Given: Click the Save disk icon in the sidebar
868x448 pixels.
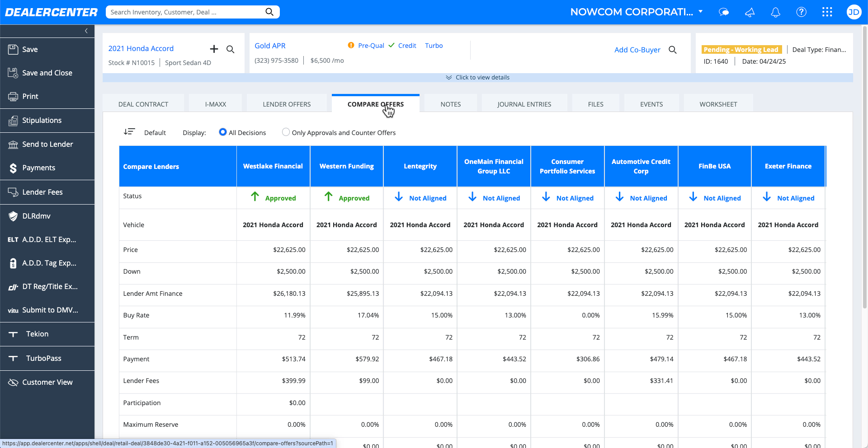Looking at the screenshot, I should tap(13, 49).
